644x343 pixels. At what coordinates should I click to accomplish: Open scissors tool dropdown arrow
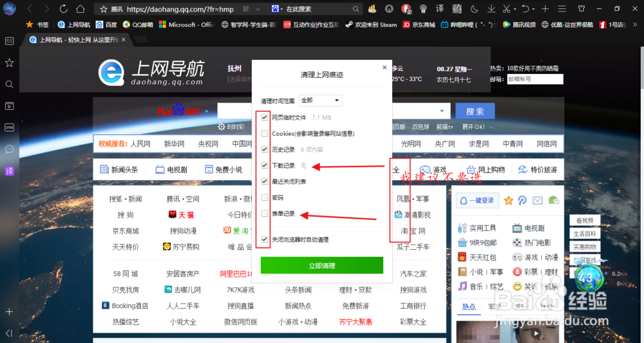tap(514, 9)
